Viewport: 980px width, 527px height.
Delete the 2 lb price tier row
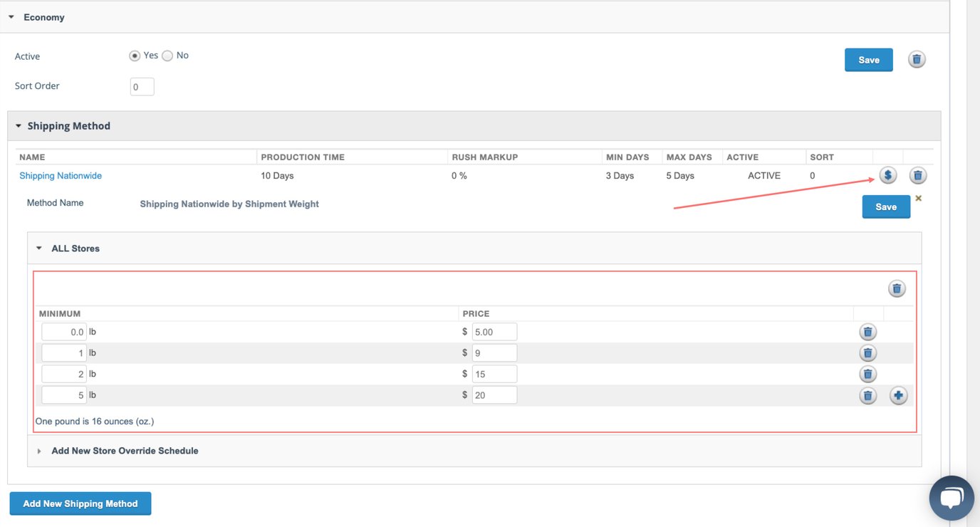tap(867, 374)
